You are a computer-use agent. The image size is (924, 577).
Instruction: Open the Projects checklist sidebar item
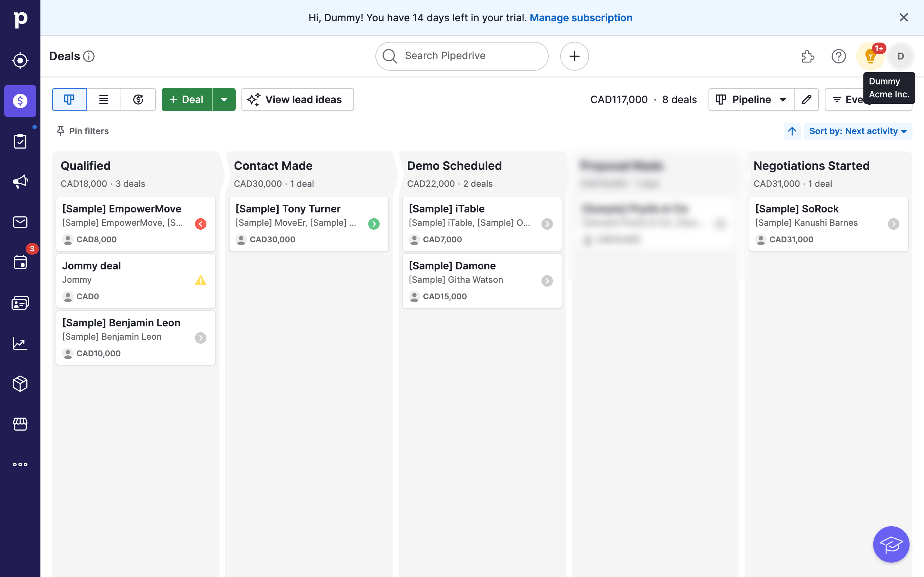(20, 141)
